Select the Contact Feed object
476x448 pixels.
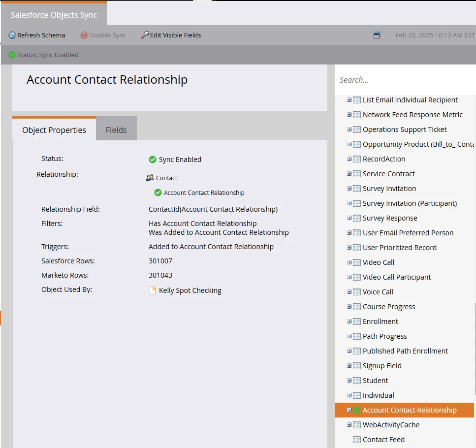click(383, 440)
